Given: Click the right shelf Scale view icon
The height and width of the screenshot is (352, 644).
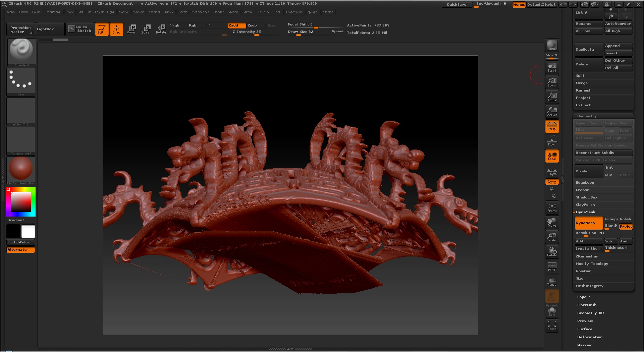Looking at the screenshot, I should [552, 237].
